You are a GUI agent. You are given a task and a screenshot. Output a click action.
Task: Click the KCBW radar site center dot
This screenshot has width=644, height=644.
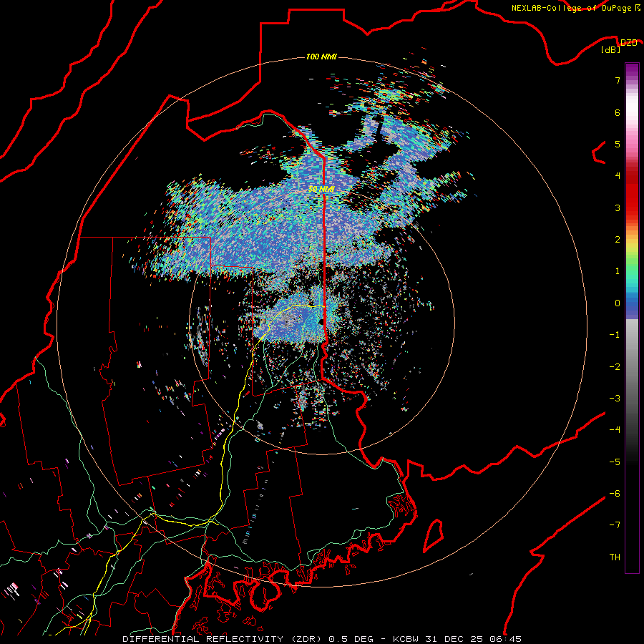[x=321, y=321]
